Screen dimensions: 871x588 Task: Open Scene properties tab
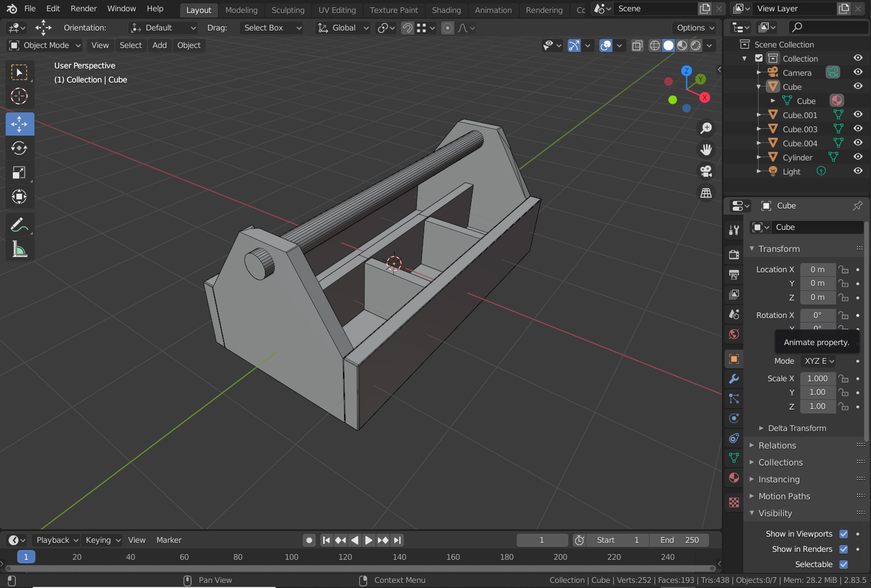[734, 314]
